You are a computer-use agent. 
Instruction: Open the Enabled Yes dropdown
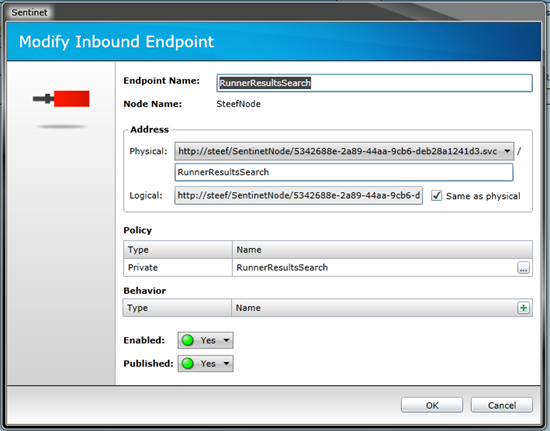click(206, 340)
